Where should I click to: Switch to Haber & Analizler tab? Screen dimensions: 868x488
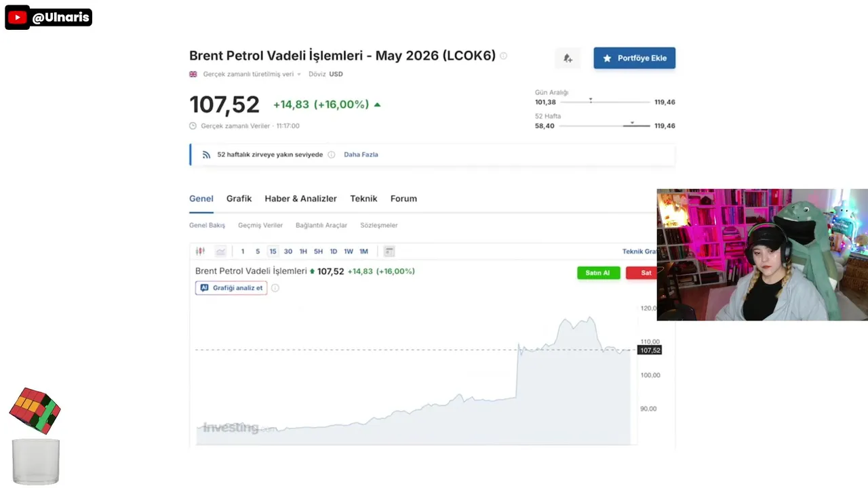pyautogui.click(x=300, y=199)
